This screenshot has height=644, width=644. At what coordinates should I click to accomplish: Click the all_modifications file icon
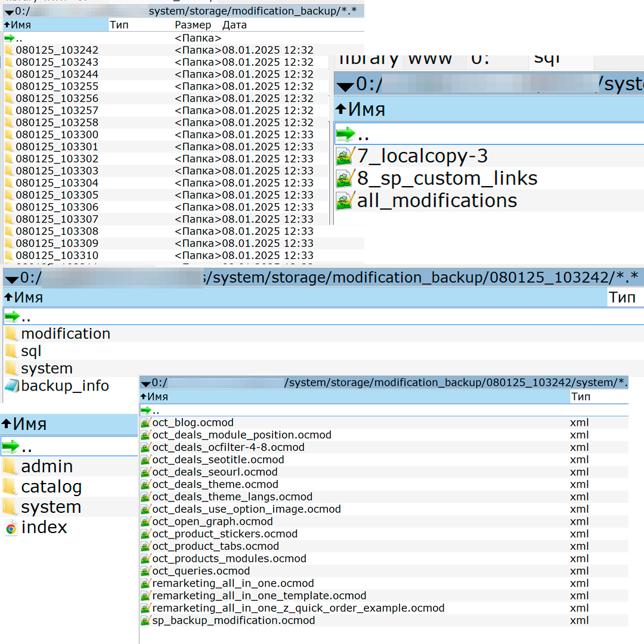(x=345, y=200)
